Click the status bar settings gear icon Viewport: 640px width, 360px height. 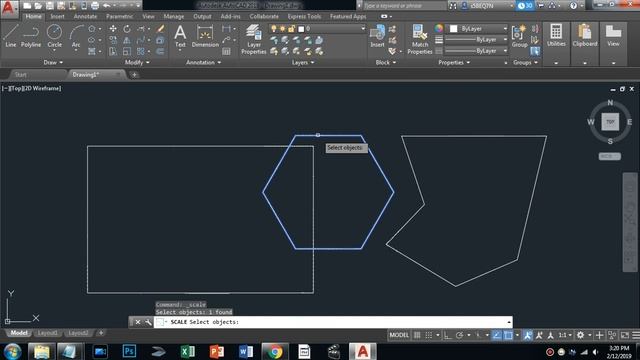[x=580, y=335]
